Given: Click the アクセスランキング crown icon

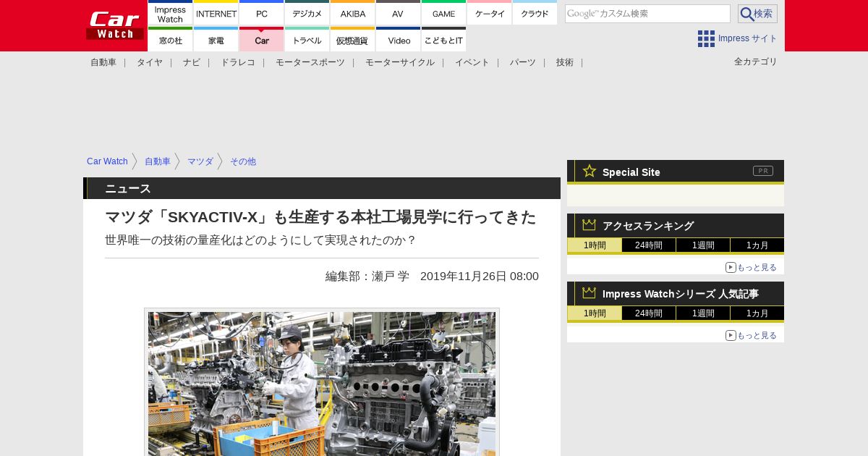Looking at the screenshot, I should [590, 225].
